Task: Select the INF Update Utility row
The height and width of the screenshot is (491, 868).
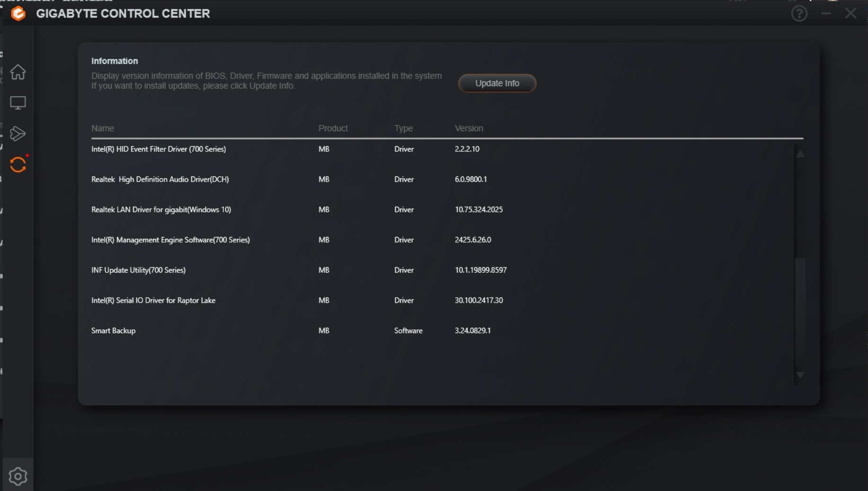Action: [x=138, y=270]
